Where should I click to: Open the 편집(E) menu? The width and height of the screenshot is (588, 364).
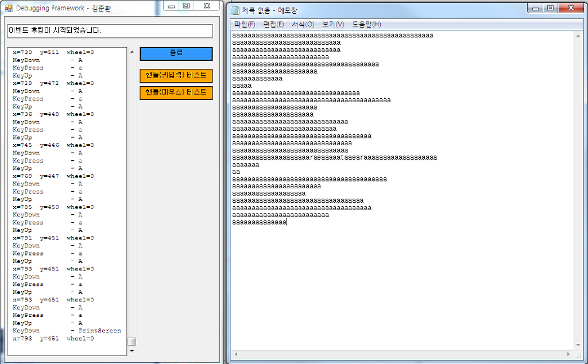(273, 24)
